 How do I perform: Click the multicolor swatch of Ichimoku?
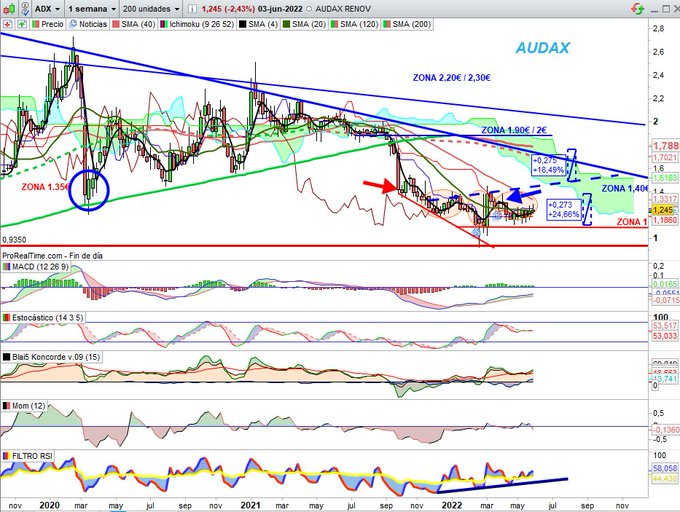163,24
